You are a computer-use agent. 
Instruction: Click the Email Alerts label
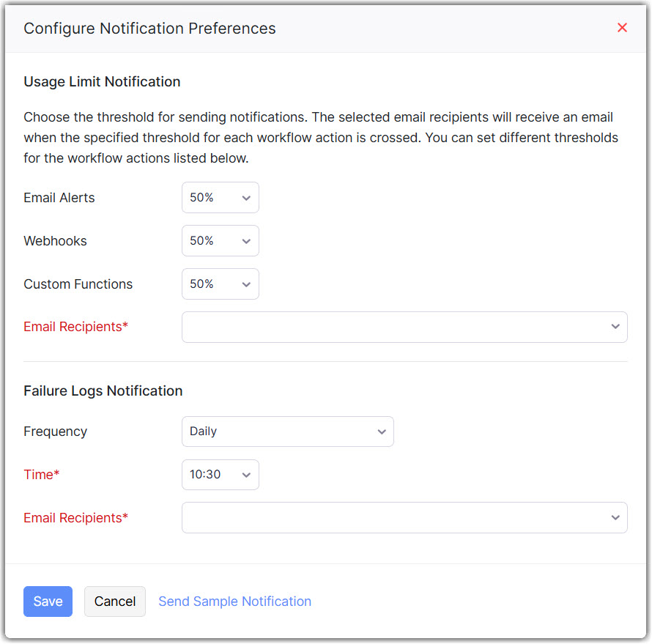tap(59, 198)
